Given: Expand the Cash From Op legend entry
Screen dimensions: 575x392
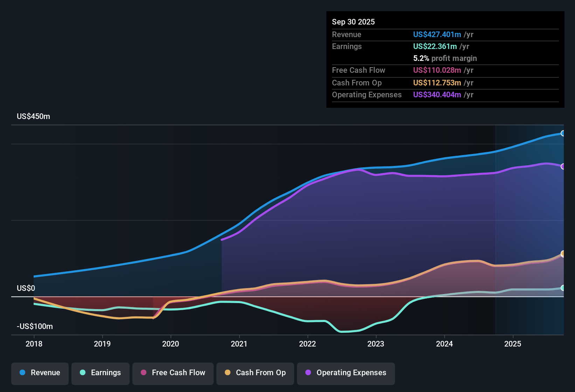Looking at the screenshot, I should tap(255, 373).
